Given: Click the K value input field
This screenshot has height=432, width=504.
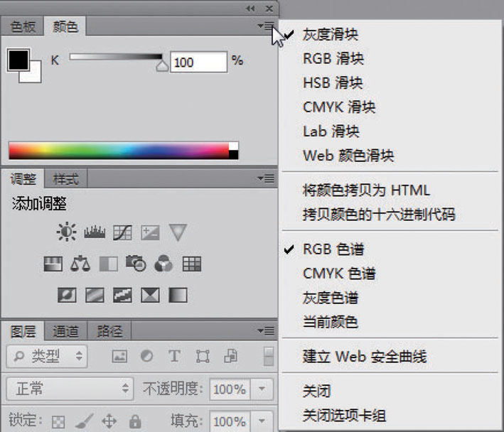Looking at the screenshot, I should click(198, 62).
